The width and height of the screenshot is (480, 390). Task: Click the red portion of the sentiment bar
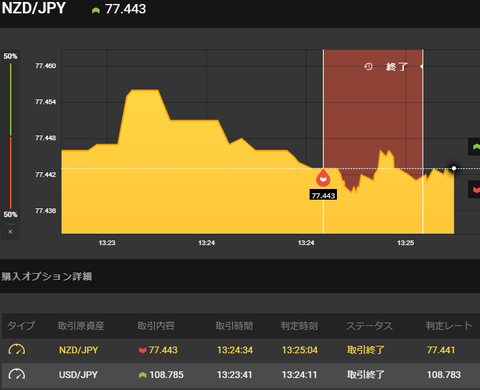coord(11,173)
